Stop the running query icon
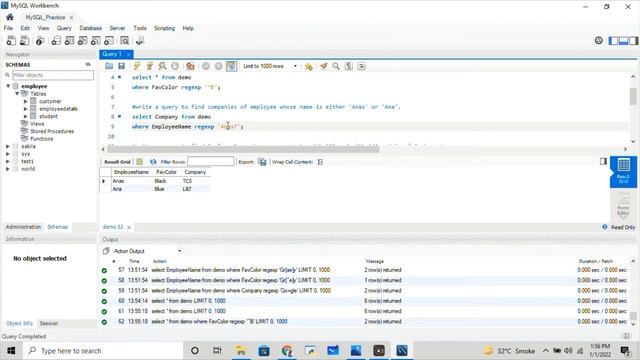Screen dimensions: 640x360 pos(175,66)
